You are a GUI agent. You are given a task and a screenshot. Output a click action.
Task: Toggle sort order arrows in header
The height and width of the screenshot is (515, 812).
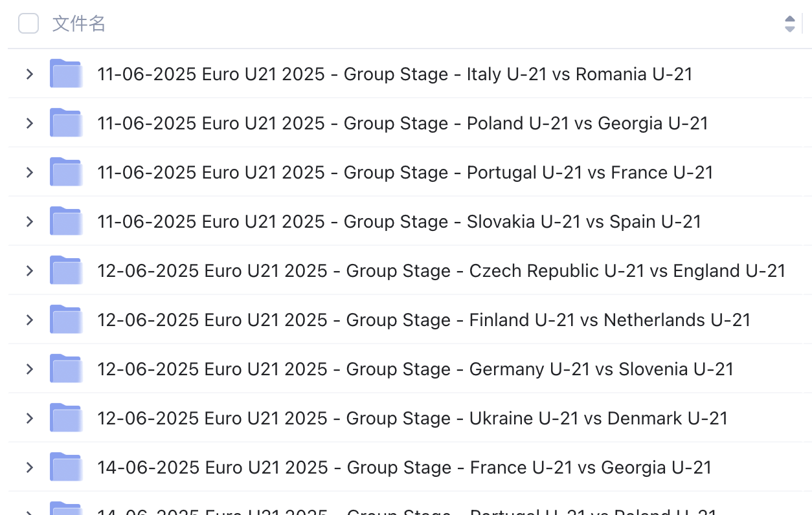(x=789, y=24)
